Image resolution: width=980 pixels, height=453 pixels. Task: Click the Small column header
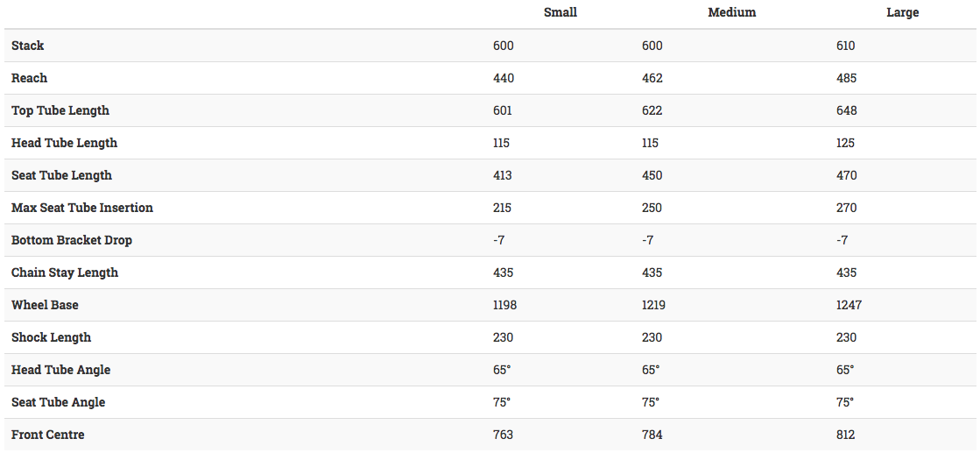pyautogui.click(x=560, y=12)
